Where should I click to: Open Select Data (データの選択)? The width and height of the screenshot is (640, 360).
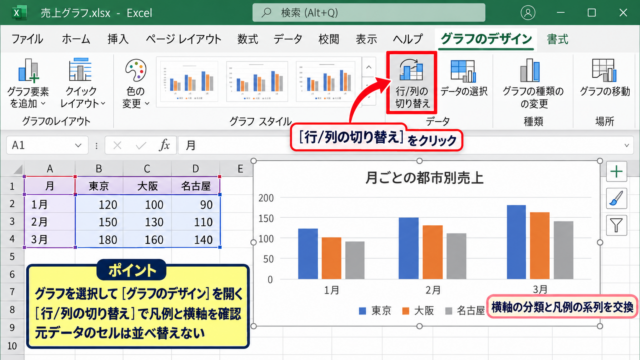click(x=463, y=79)
